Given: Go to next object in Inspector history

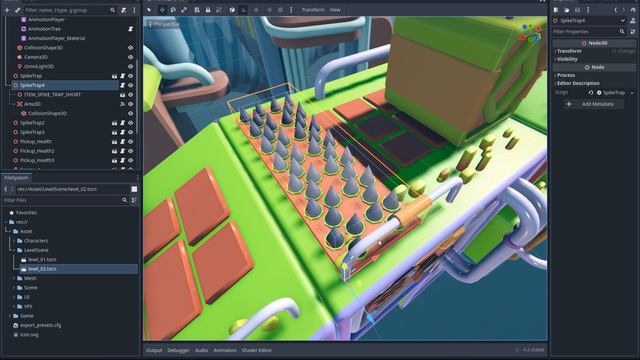Looking at the screenshot, I should pyautogui.click(x=623, y=10).
